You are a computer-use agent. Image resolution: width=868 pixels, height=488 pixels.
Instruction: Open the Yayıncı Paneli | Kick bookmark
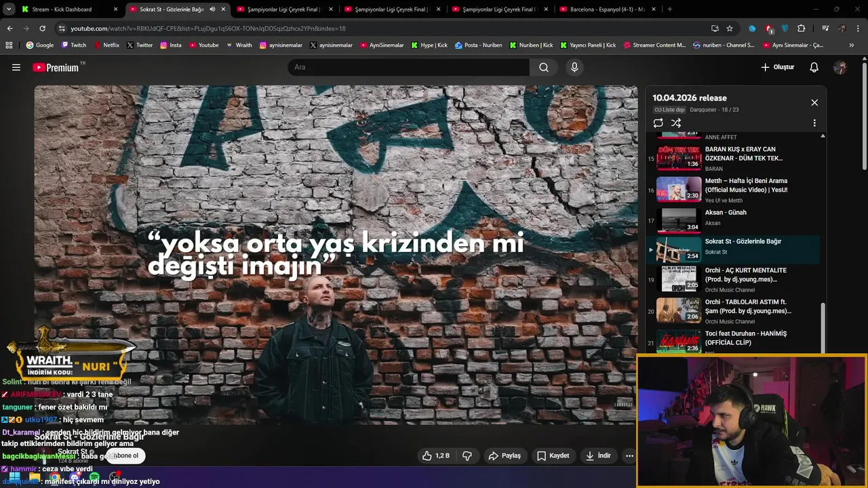588,45
